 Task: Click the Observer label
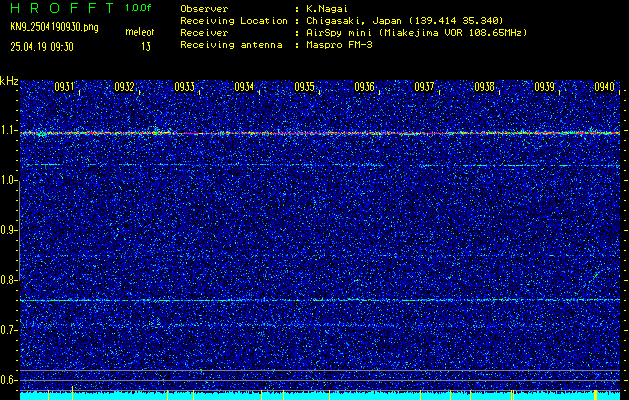pos(204,9)
